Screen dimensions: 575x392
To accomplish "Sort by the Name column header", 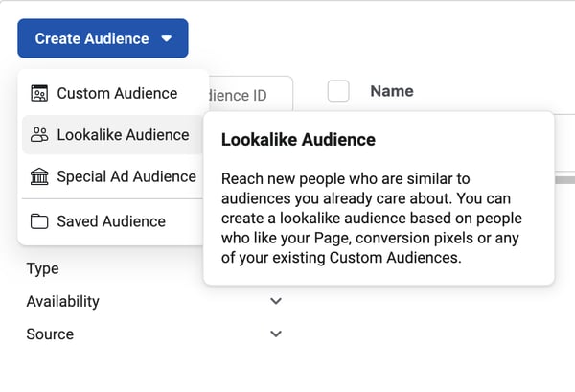I will 392,91.
